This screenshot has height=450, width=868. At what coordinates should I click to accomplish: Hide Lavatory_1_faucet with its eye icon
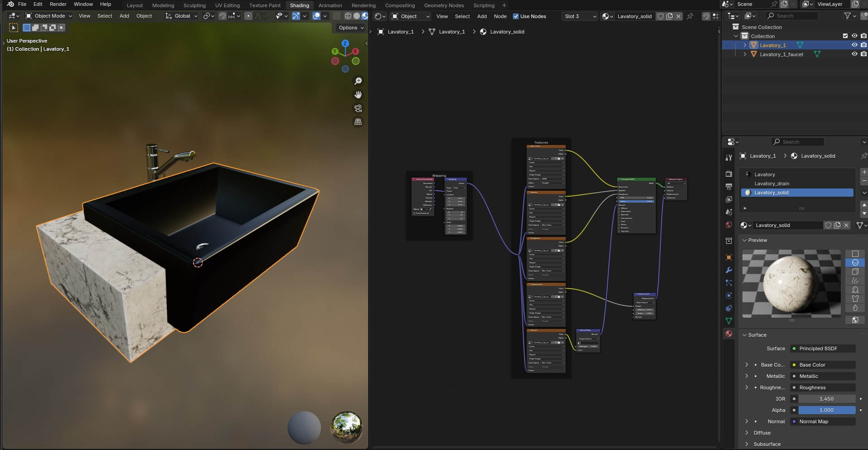854,54
